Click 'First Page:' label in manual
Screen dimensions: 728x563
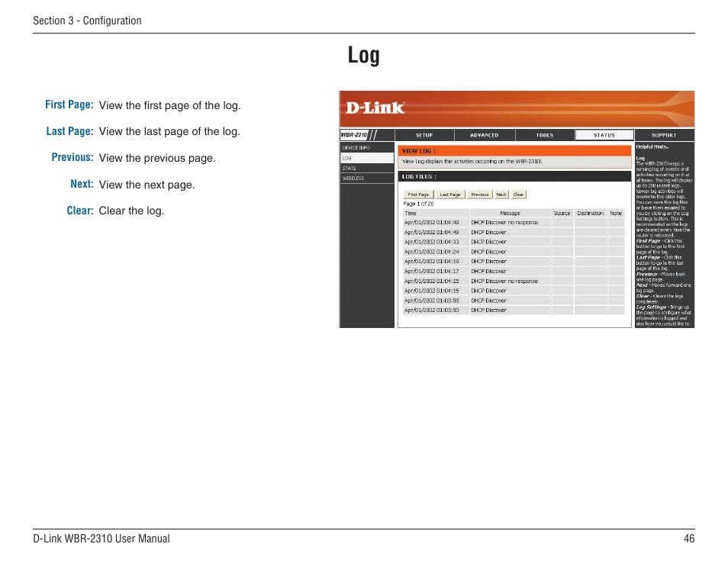coord(69,105)
